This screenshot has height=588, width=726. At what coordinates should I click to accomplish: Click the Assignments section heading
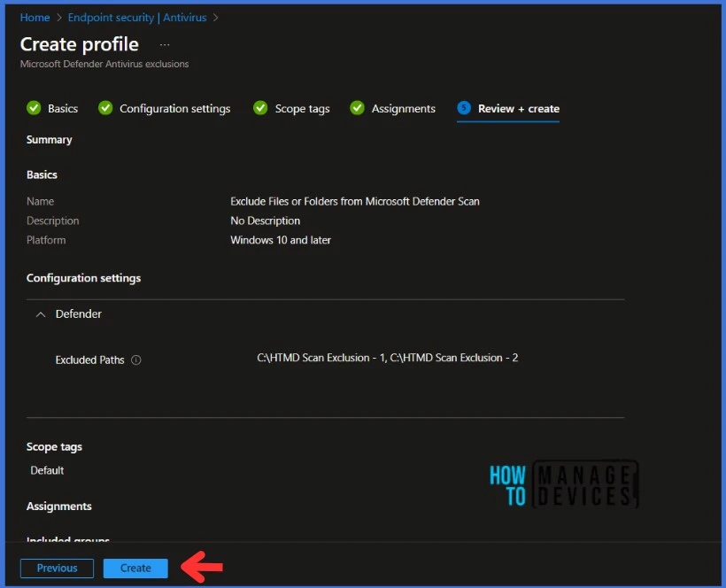[x=58, y=507]
